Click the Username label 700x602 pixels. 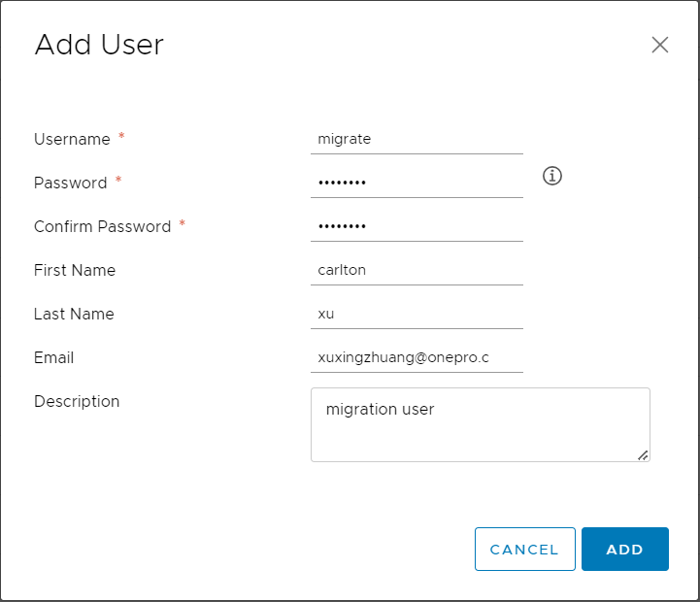[72, 139]
